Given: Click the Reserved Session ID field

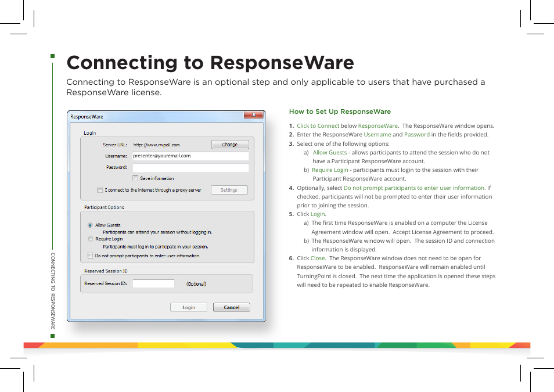Looking at the screenshot, I should coord(153,283).
